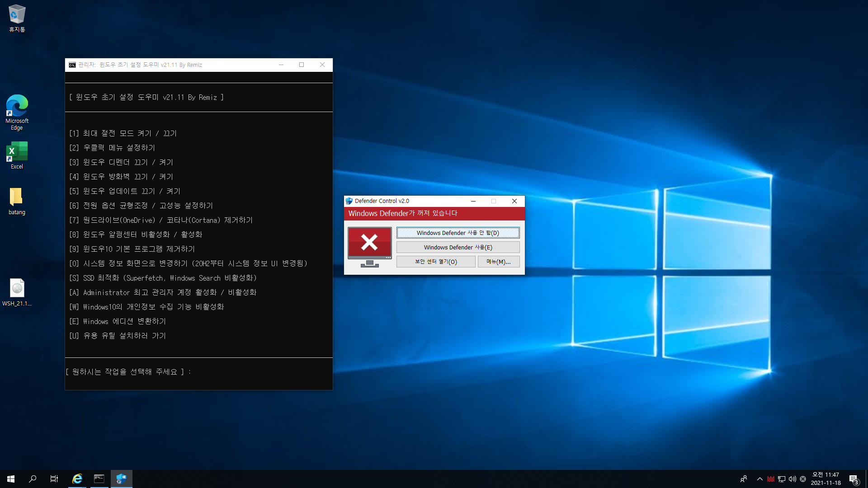868x488 pixels.
Task: Click the [8] notification center line
Action: tap(136, 235)
